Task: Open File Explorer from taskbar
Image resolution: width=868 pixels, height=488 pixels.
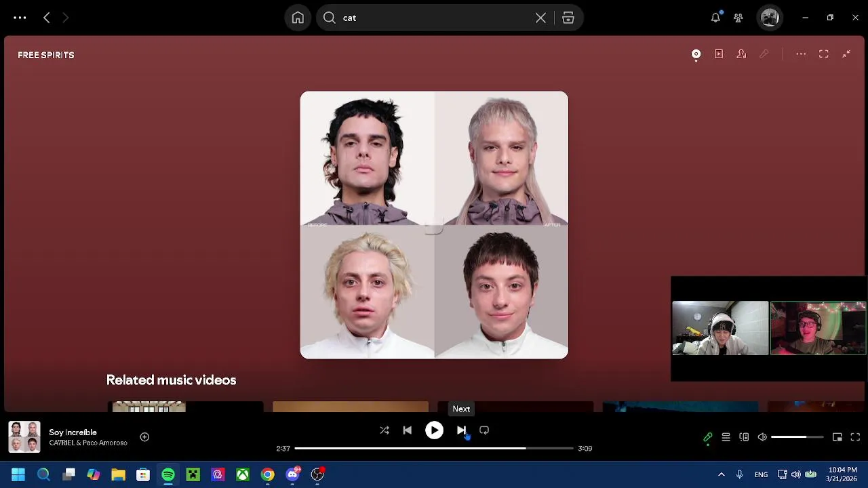Action: 118,474
